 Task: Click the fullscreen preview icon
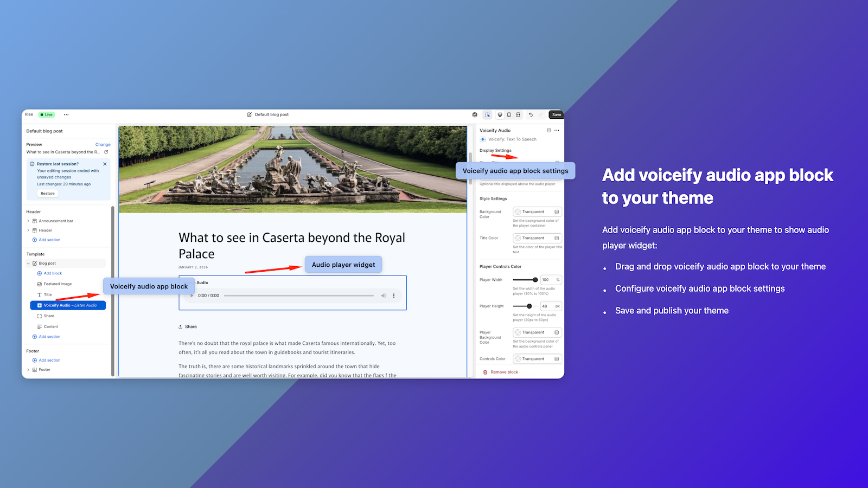point(518,114)
